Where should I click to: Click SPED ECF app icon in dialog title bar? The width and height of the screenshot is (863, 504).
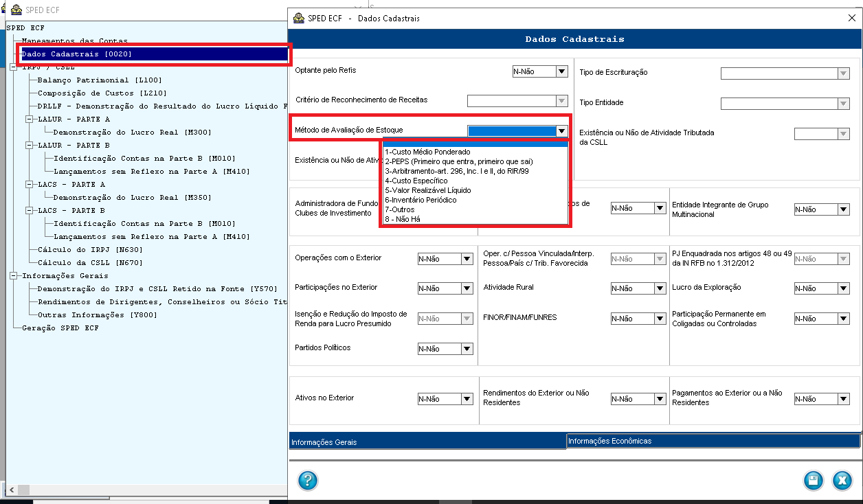(298, 18)
